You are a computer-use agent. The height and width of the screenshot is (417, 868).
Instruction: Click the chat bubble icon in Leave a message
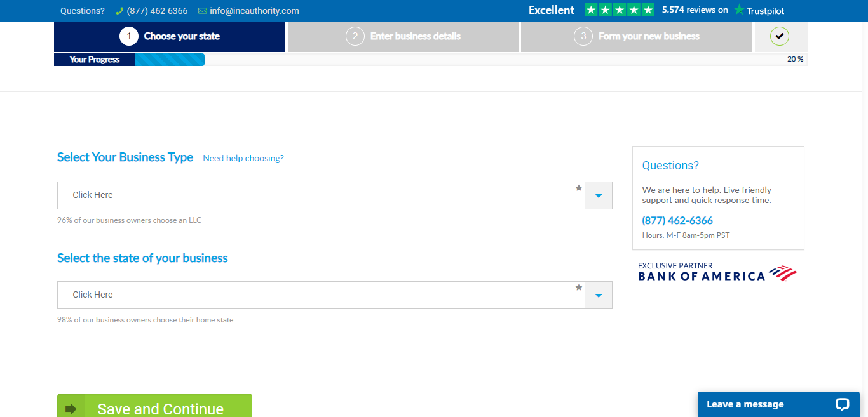[x=843, y=404]
